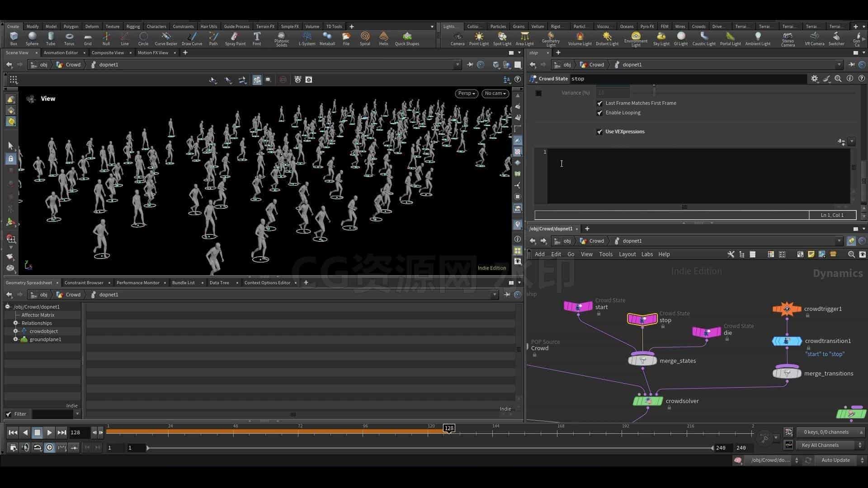The height and width of the screenshot is (488, 868).
Task: Toggle Enable Looping checkbox
Action: click(x=600, y=113)
